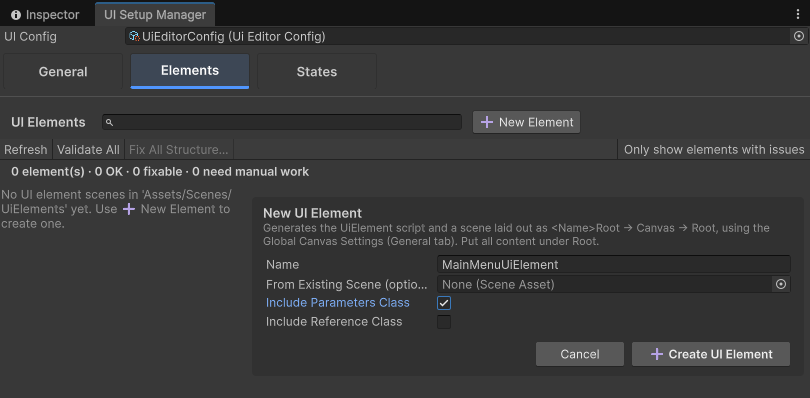Click the From Existing Scene label
The width and height of the screenshot is (810, 398).
pos(347,284)
